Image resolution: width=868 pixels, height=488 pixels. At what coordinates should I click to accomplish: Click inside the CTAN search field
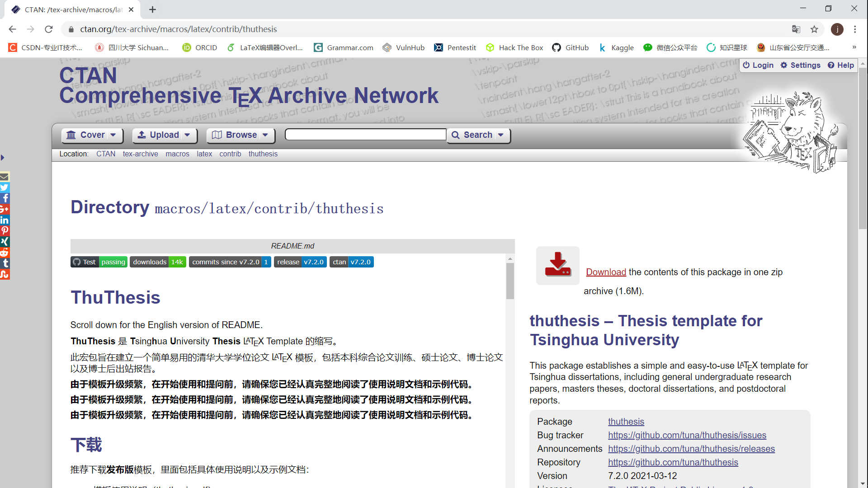coord(365,135)
